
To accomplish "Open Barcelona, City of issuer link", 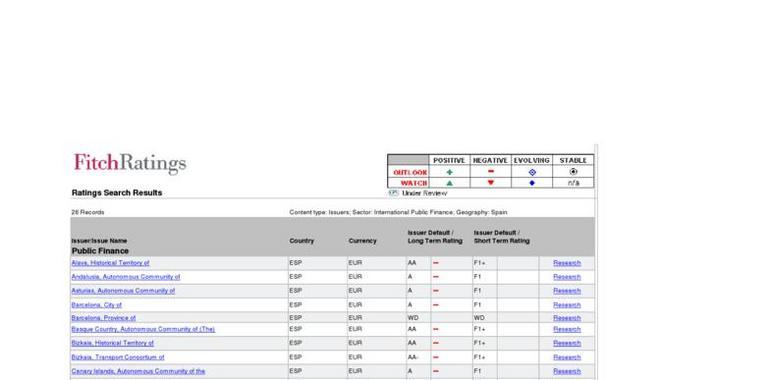I will [97, 305].
